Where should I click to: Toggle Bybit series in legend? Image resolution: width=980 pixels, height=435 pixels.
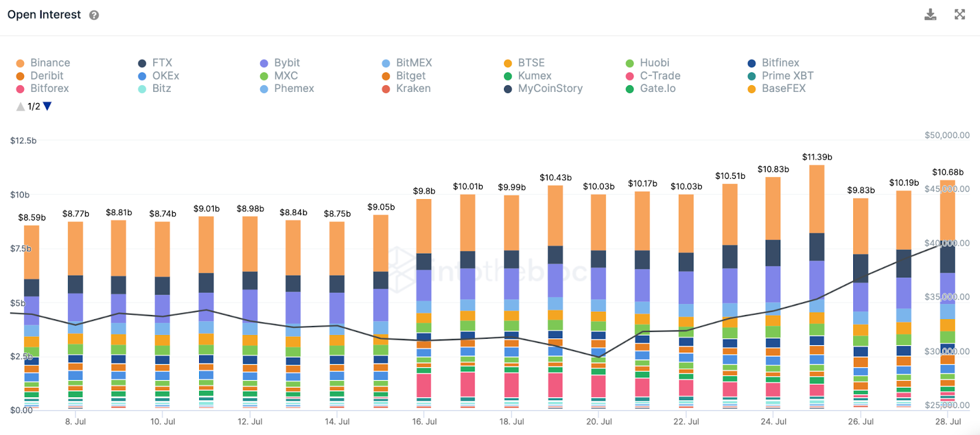click(x=280, y=62)
